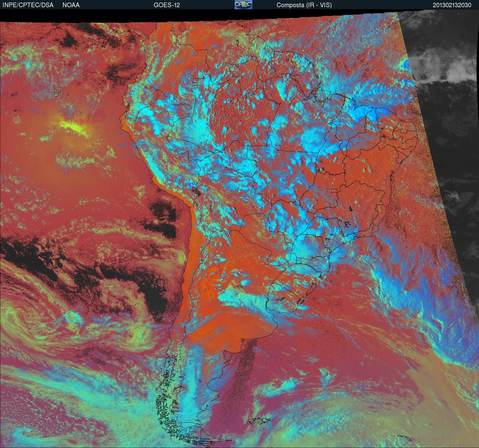Click the 201302132030 timestamp
The image size is (479, 448).
(452, 5)
